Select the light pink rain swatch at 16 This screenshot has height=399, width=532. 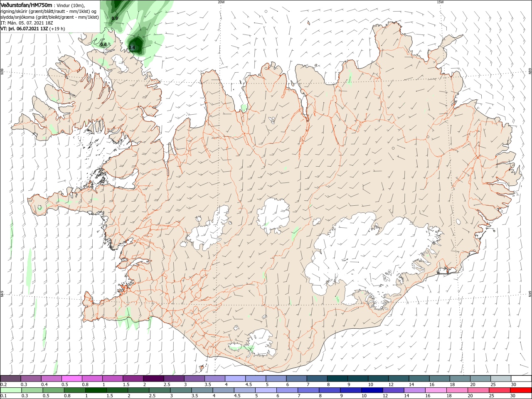[435, 390]
